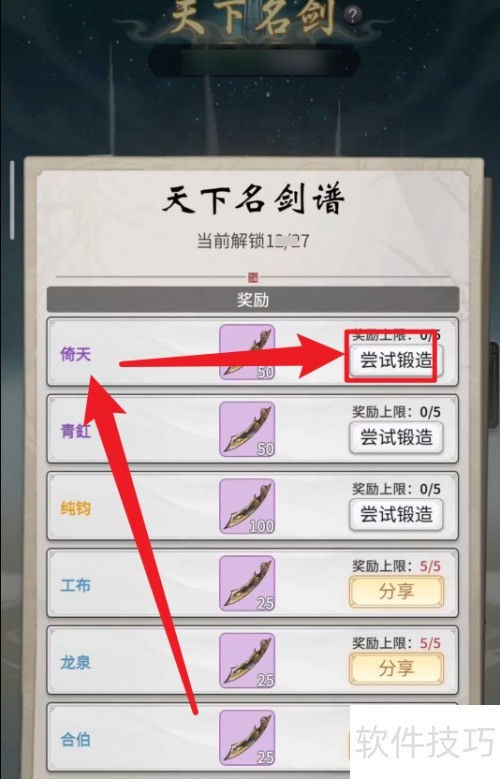Tap the 工布 sword reward icon
This screenshot has width=500, height=779.
point(247,583)
